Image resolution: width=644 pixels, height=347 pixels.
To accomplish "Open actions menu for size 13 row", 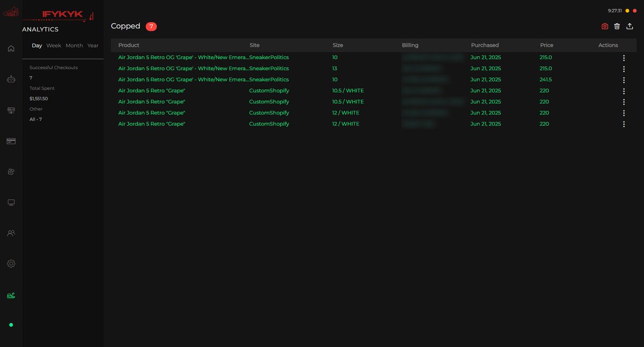I will coord(624,69).
